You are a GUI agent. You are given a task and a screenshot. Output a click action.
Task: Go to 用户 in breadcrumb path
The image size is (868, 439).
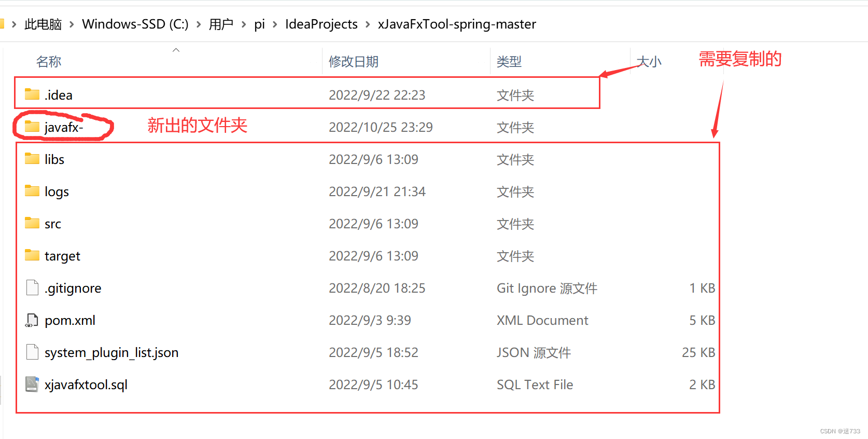(x=221, y=24)
